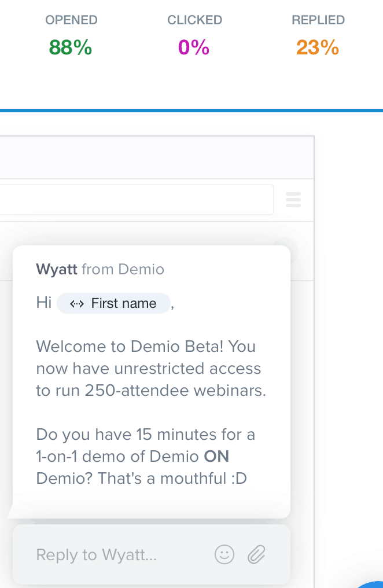The height and width of the screenshot is (588, 383).
Task: Click the bold ON word in message
Action: pyautogui.click(x=216, y=457)
